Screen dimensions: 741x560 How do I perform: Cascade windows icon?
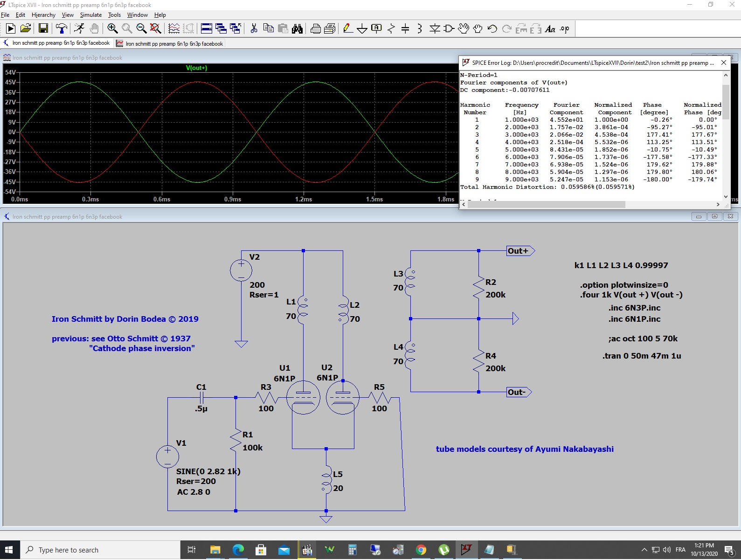click(221, 29)
